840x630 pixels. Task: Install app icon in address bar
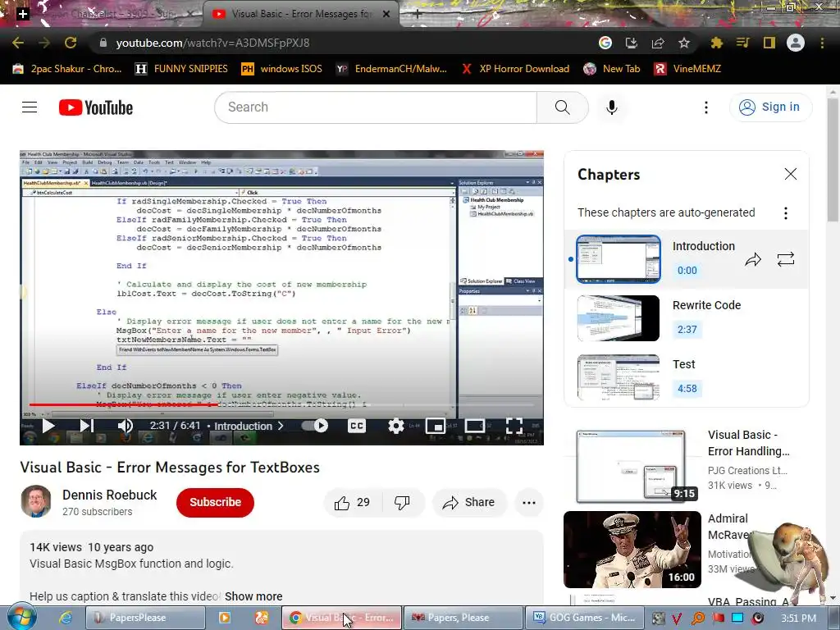pos(632,43)
